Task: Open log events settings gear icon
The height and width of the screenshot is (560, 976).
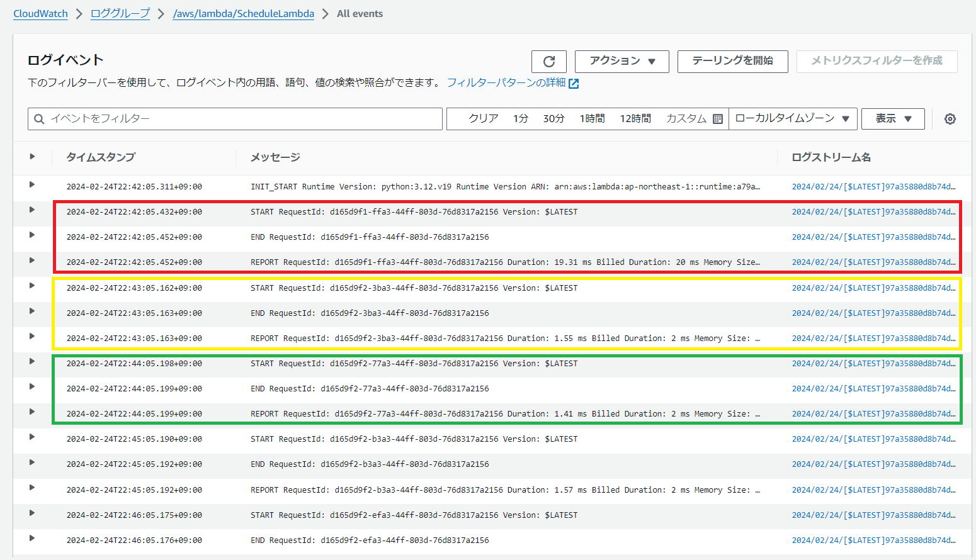Action: [x=950, y=119]
